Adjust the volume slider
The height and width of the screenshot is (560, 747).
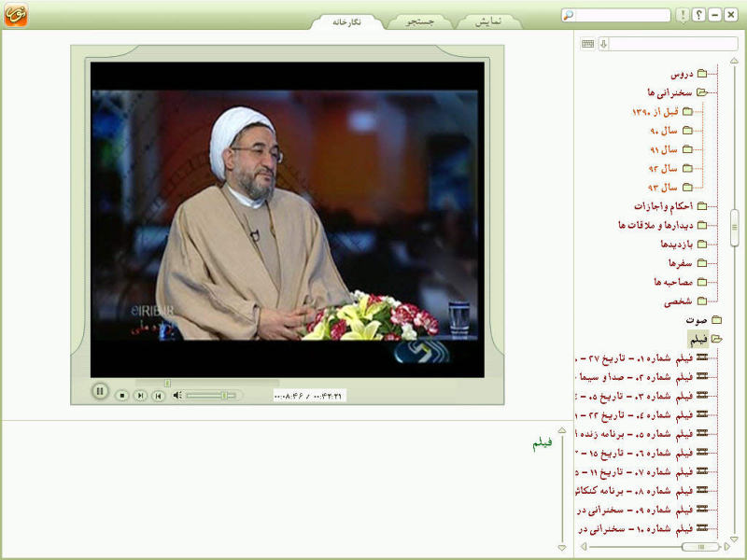click(x=211, y=395)
